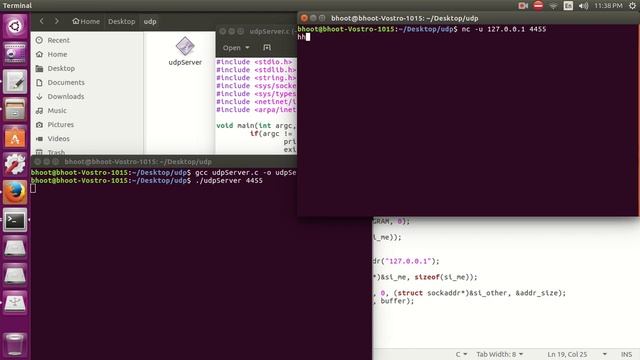The width and height of the screenshot is (640, 360).
Task: Open Tab Width: 8 dropdown
Action: pos(500,354)
